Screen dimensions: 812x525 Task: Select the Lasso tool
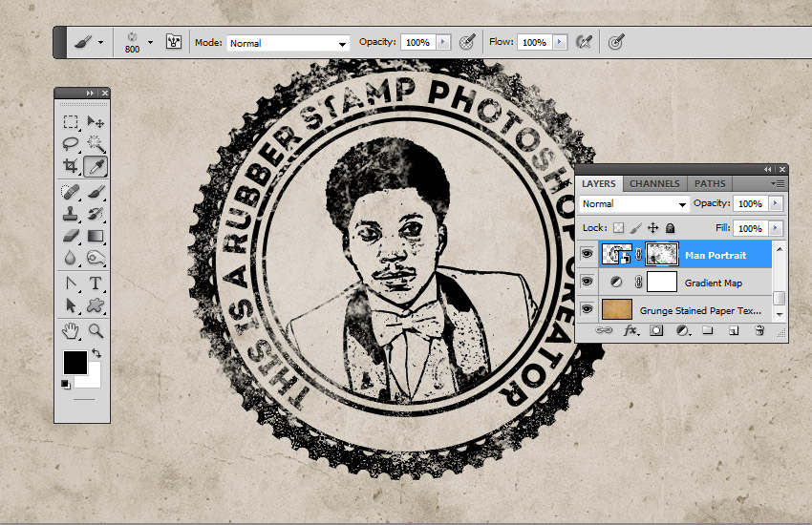71,144
